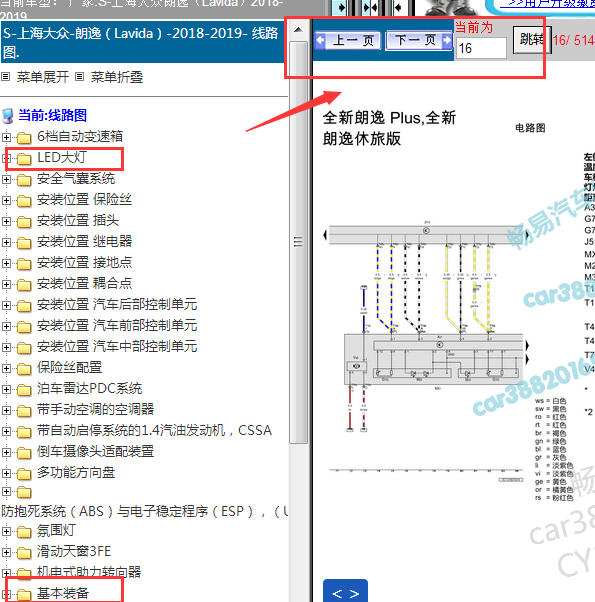Expand the 多功能方向盘 node
The width and height of the screenshot is (595, 602).
[x=6, y=473]
